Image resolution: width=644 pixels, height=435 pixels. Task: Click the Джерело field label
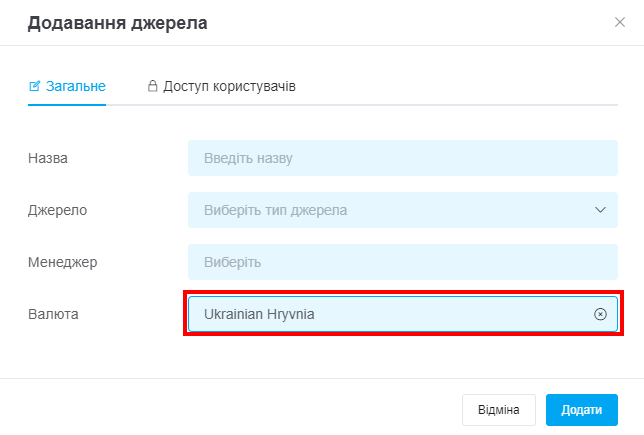point(58,210)
